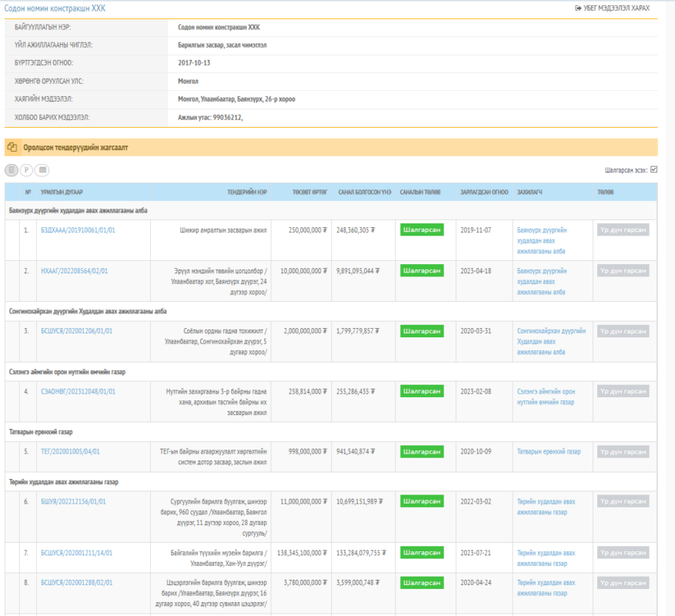The image size is (675, 616).
Task: Click the phone value Ажлын утас: 99036212
Action: pyautogui.click(x=210, y=118)
